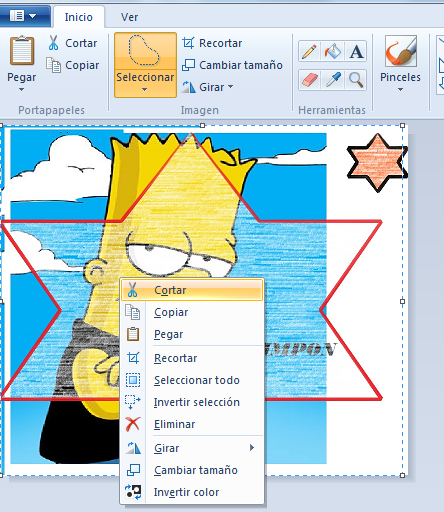Choose Recortar from the context menu
Viewport: 444px width, 512px height.
[x=192, y=358]
